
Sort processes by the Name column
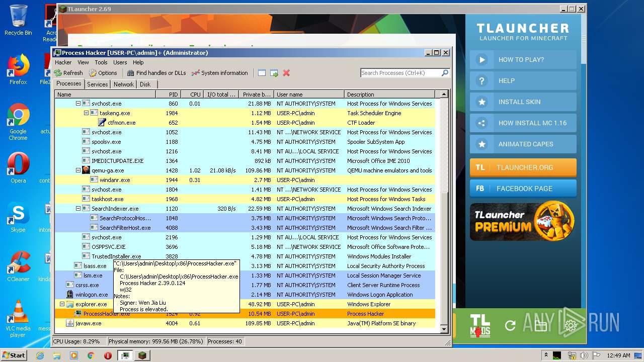point(105,95)
